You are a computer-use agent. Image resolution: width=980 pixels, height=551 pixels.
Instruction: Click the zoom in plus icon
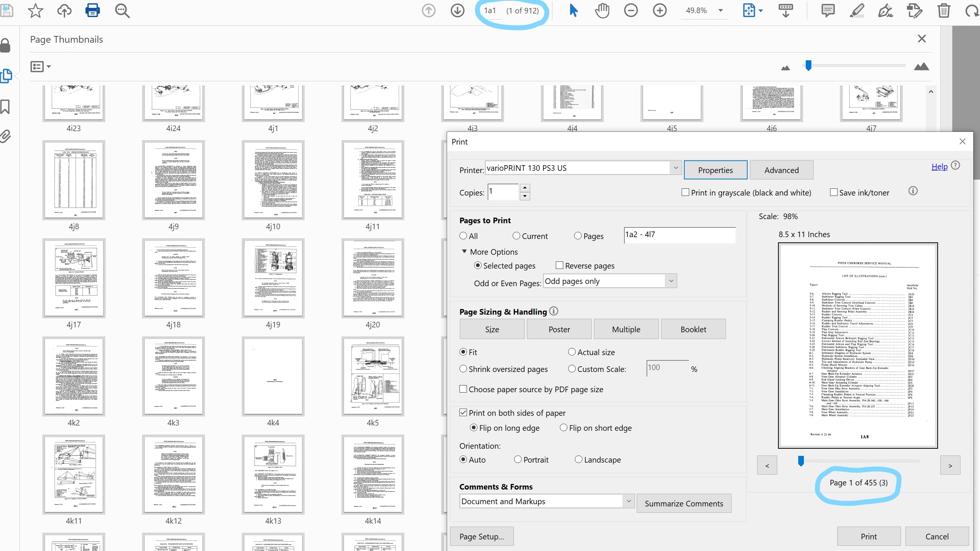[x=660, y=10]
